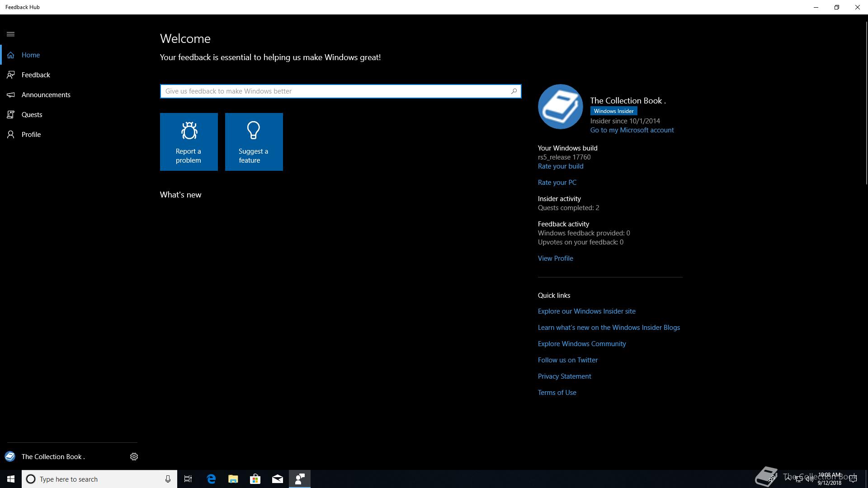Open Task View from taskbar
868x488 pixels.
188,479
